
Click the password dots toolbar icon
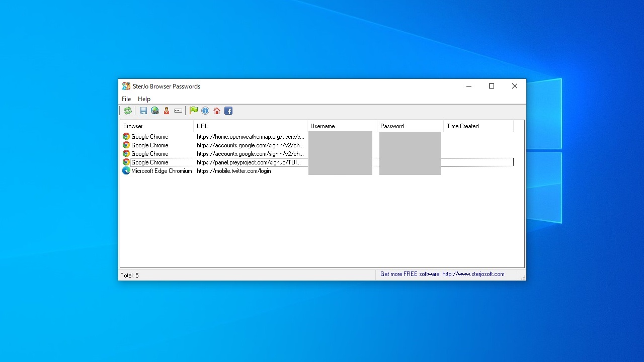point(178,111)
